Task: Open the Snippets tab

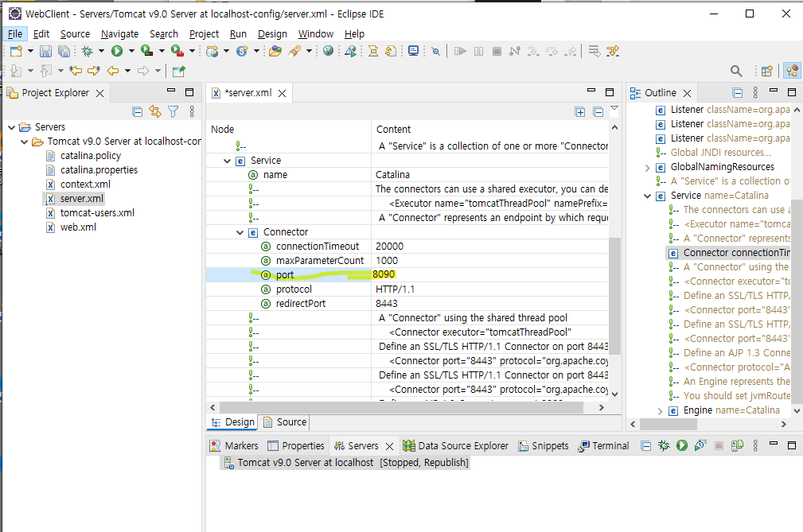Action: (x=544, y=445)
